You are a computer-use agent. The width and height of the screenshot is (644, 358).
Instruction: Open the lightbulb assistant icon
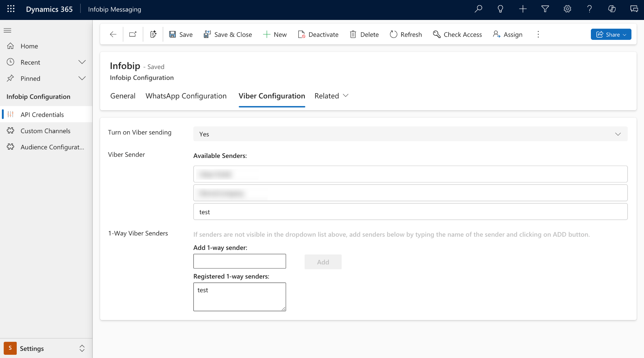500,9
